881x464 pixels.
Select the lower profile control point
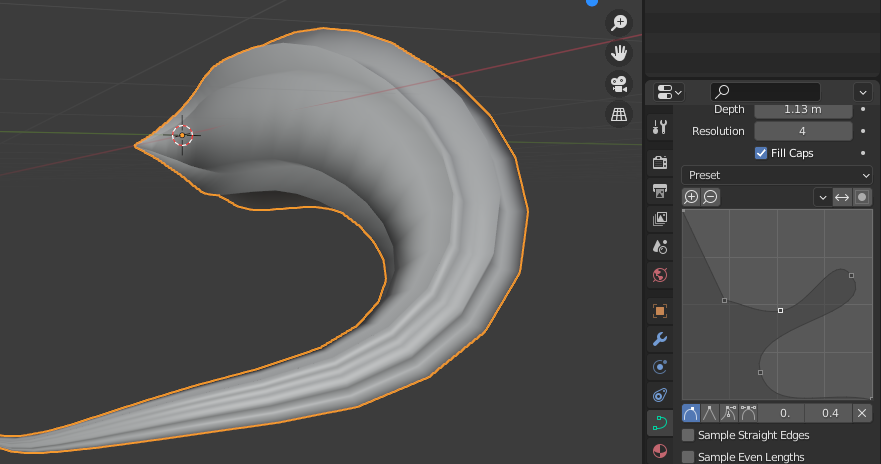(x=760, y=372)
